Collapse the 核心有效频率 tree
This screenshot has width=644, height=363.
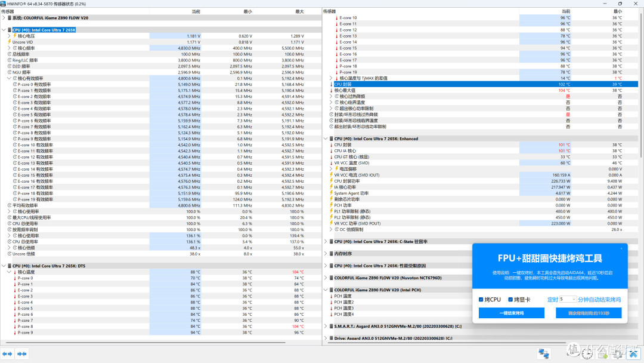(9, 78)
